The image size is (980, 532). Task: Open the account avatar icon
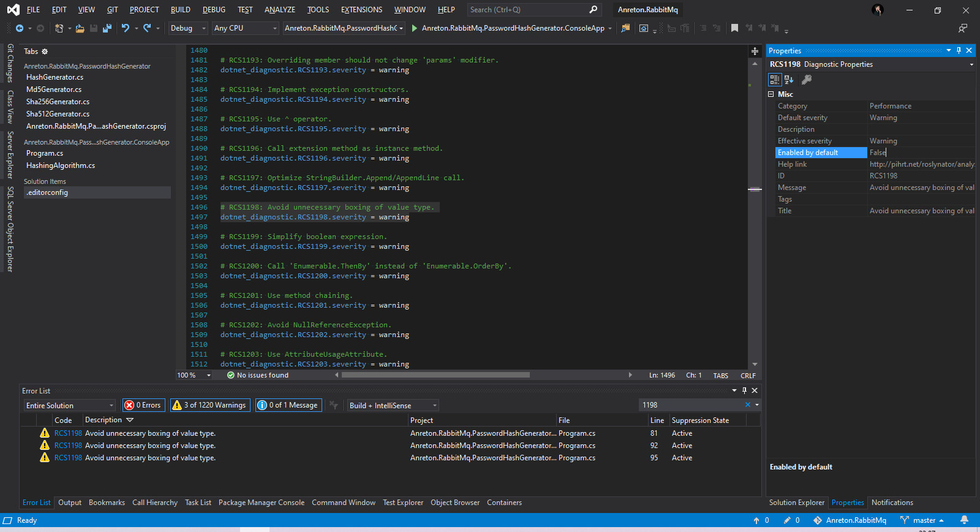tap(878, 10)
